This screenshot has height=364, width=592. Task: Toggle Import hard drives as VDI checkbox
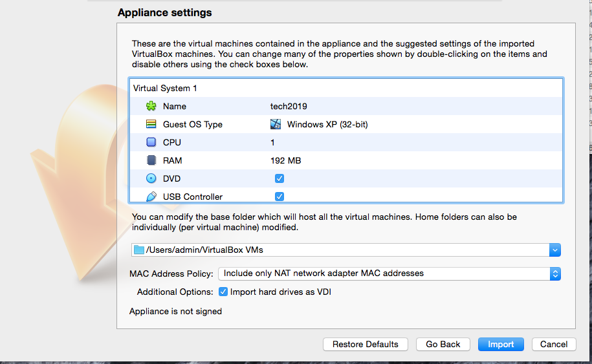point(223,292)
